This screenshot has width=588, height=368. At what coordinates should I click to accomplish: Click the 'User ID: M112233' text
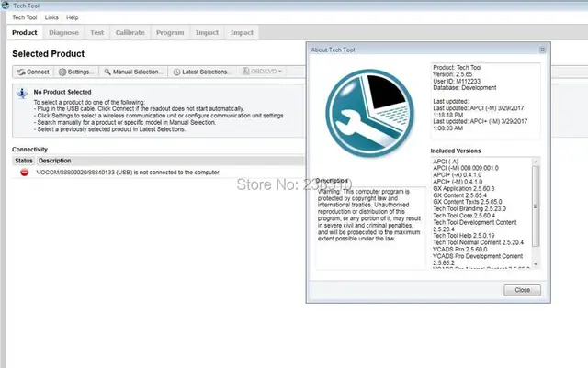coord(457,81)
